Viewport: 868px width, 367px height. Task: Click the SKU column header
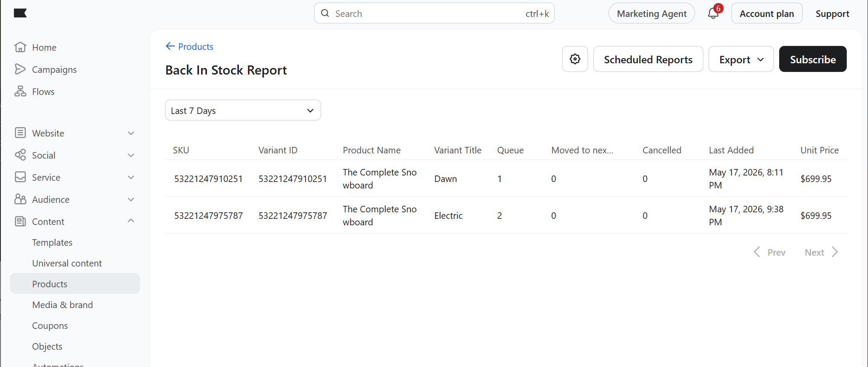coord(181,150)
